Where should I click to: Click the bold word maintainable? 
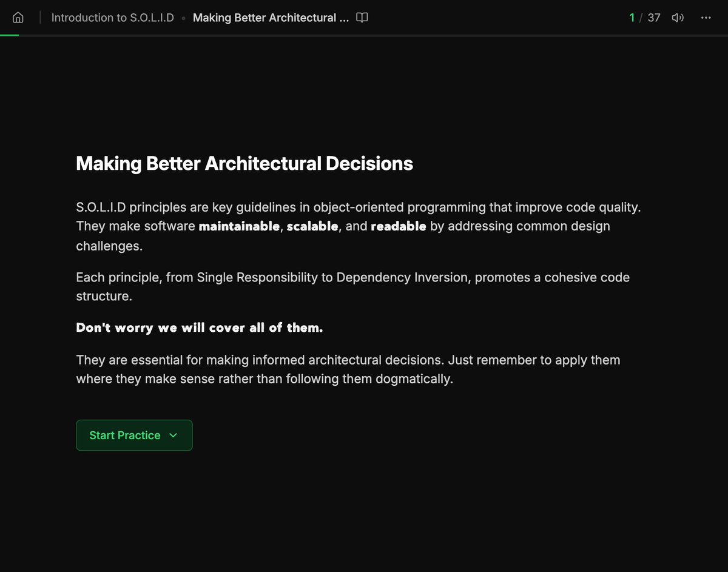(x=240, y=226)
